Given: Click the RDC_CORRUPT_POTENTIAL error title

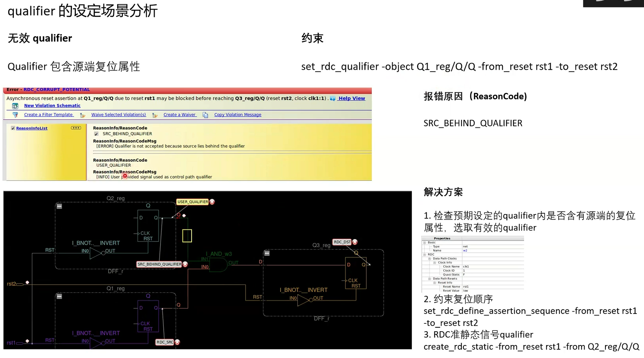Looking at the screenshot, I should point(57,90).
